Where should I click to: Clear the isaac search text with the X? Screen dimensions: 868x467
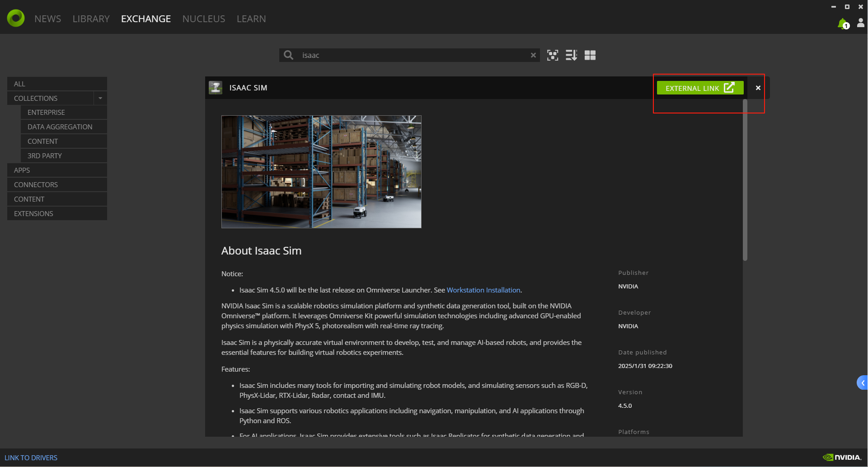tap(534, 55)
